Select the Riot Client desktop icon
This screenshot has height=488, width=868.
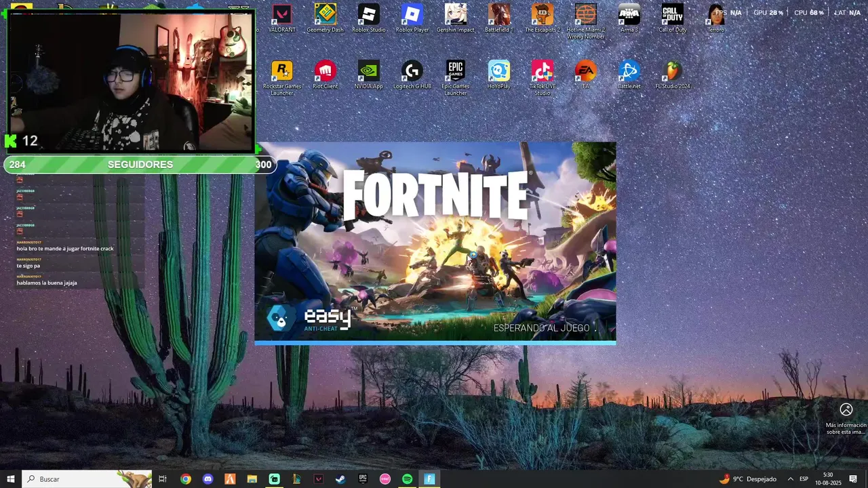coord(325,75)
